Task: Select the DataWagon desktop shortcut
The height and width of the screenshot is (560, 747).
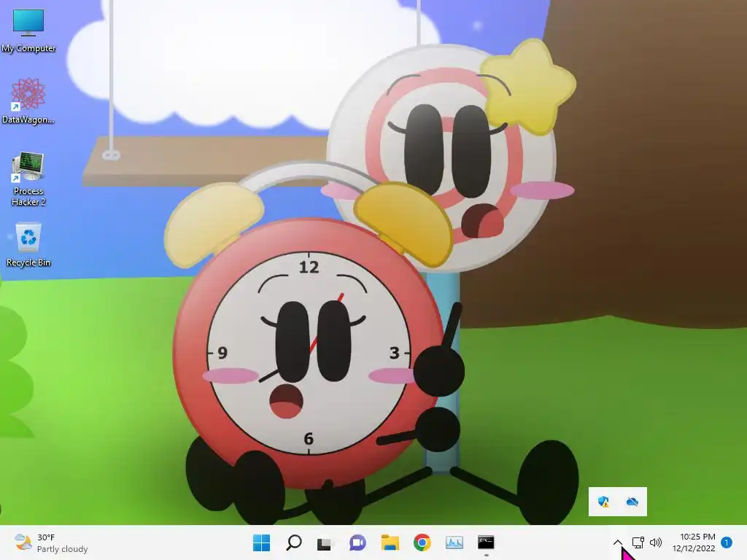Action: coord(28,101)
